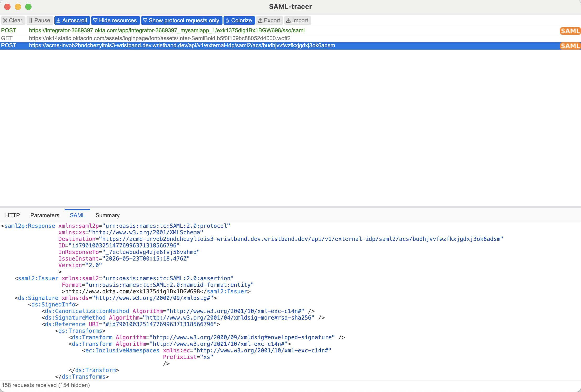581x392 pixels.
Task: Select the POST request to integrator okta.com
Action: (290, 31)
